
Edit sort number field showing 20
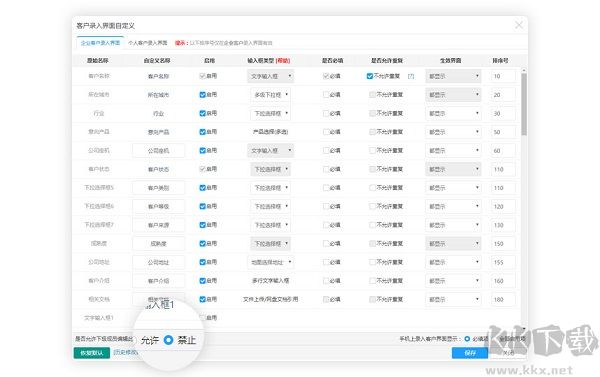503,95
